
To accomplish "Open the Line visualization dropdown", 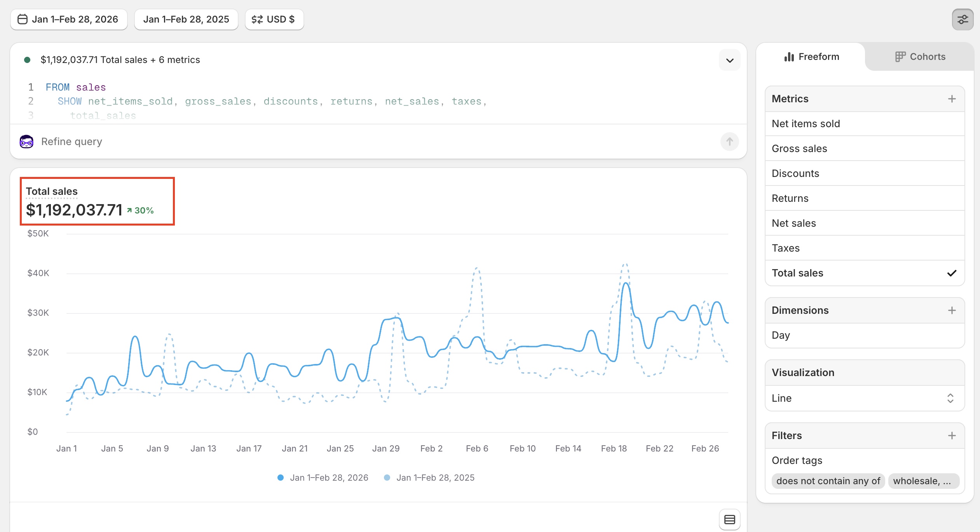I will pos(865,398).
